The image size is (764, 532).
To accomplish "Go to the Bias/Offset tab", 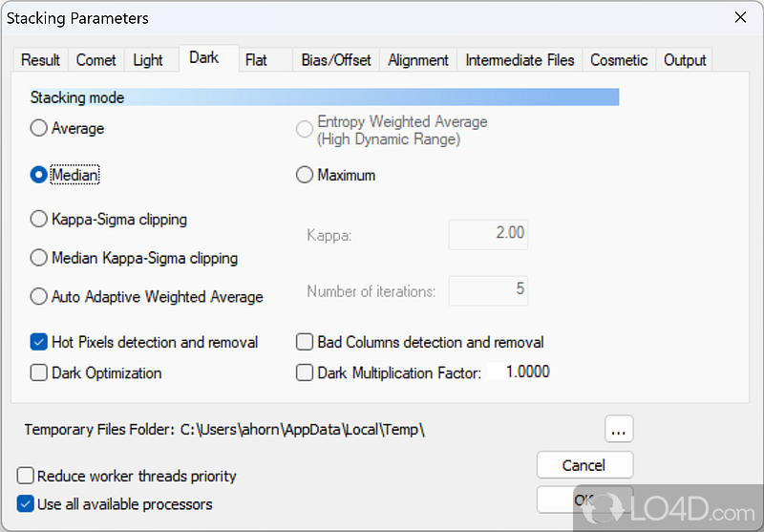I will coord(336,60).
